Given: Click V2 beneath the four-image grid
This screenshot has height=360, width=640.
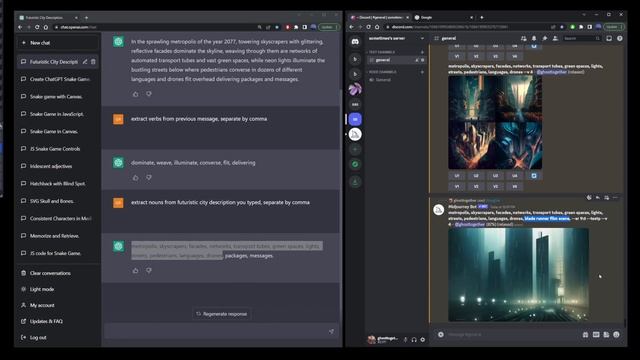Looking at the screenshot, I should tap(476, 186).
